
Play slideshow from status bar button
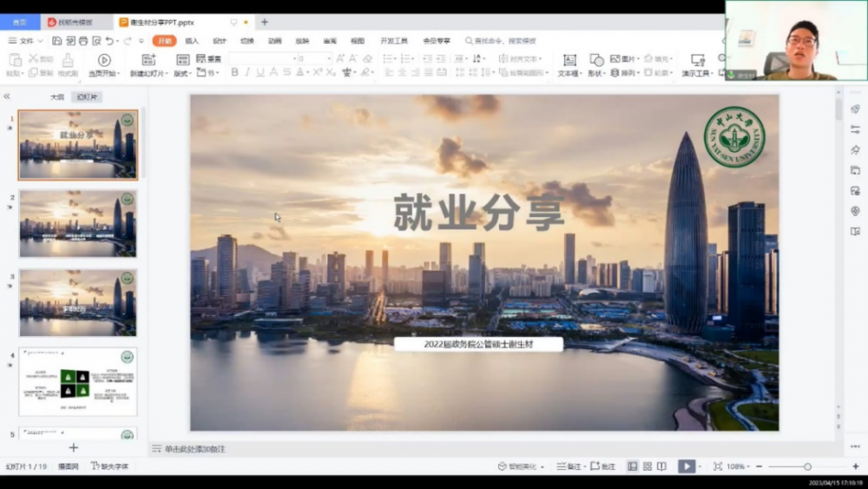686,466
